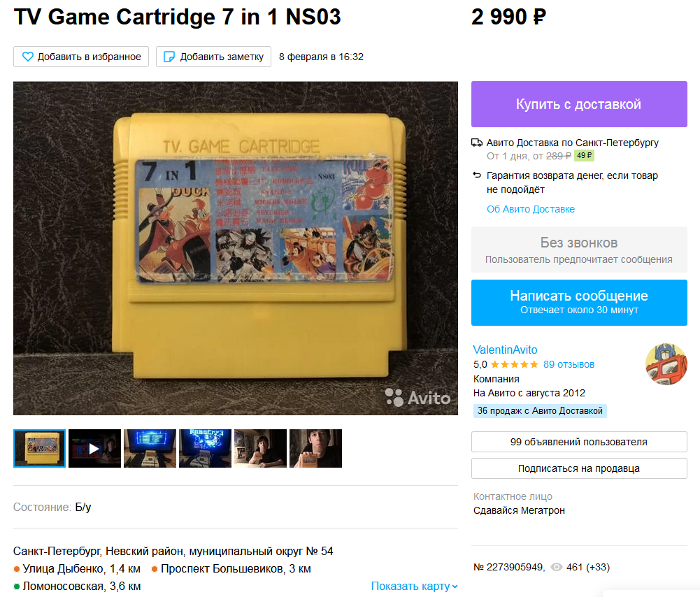This screenshot has height=597, width=700.
Task: Click the return arrow icon beside Гарантия возврата
Action: point(477,175)
